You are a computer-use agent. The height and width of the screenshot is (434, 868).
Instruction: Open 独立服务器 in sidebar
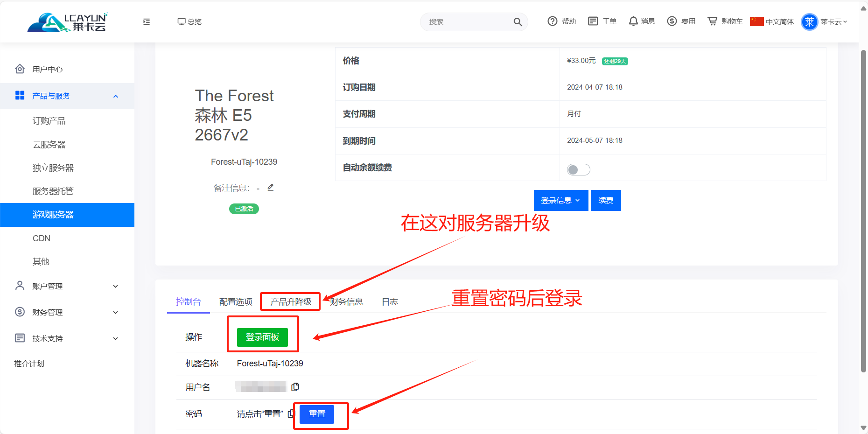53,168
